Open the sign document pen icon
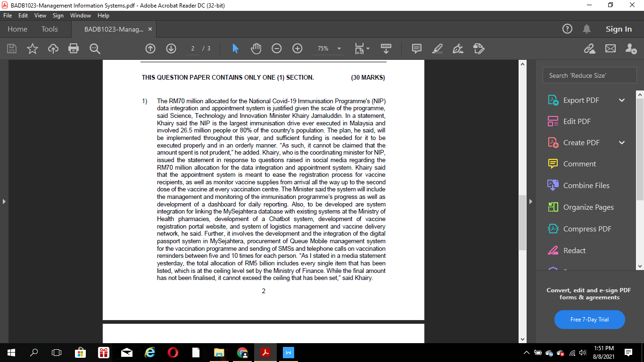Screen dimensions: 644x362 coord(458,49)
